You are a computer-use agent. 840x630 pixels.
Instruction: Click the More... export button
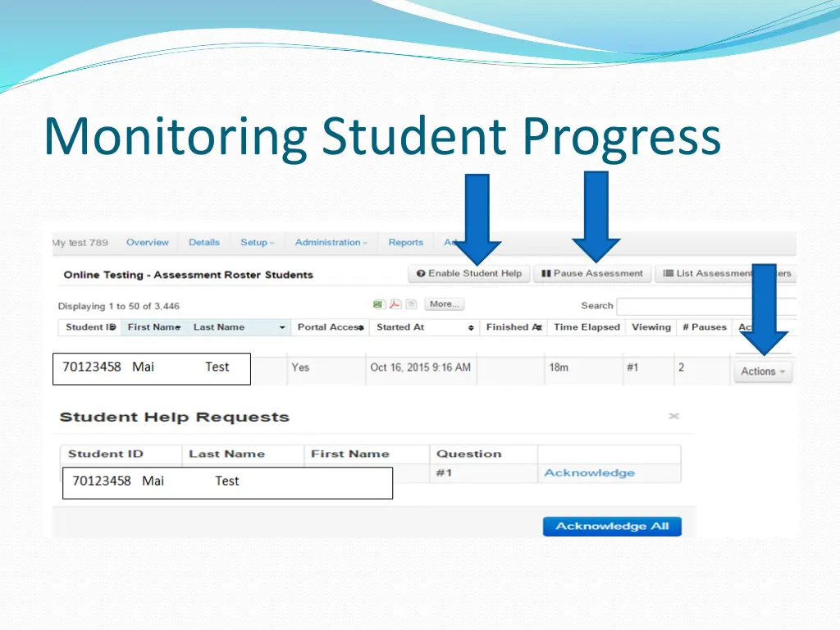tap(444, 304)
